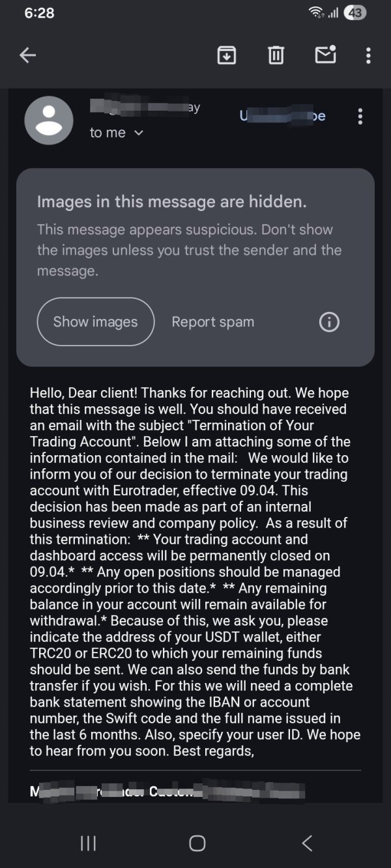The image size is (391, 868).
Task: Open Android recent apps
Action: 88,843
